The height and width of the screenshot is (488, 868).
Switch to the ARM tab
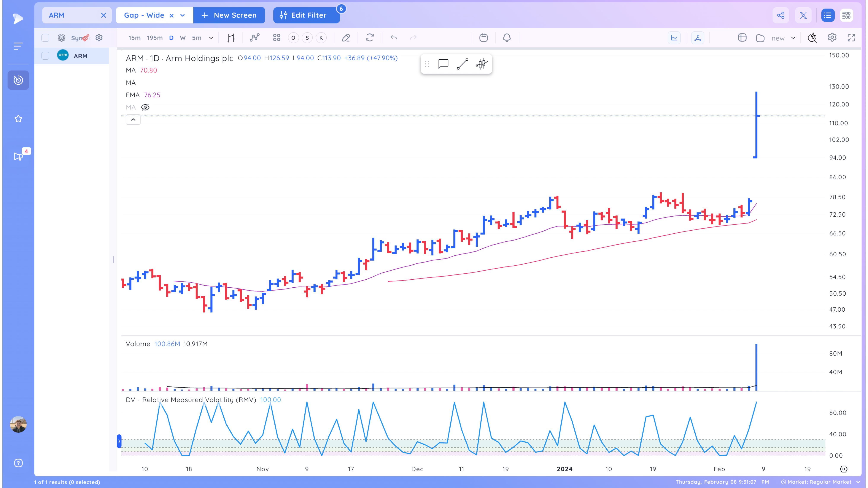click(77, 15)
